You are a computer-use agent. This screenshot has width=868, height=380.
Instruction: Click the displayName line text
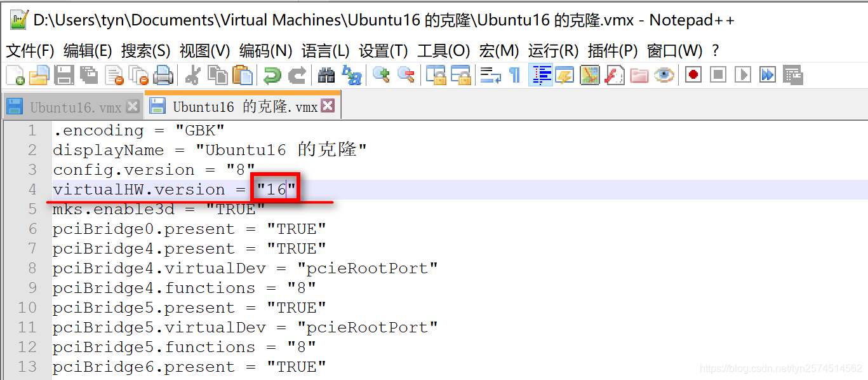pyautogui.click(x=210, y=150)
